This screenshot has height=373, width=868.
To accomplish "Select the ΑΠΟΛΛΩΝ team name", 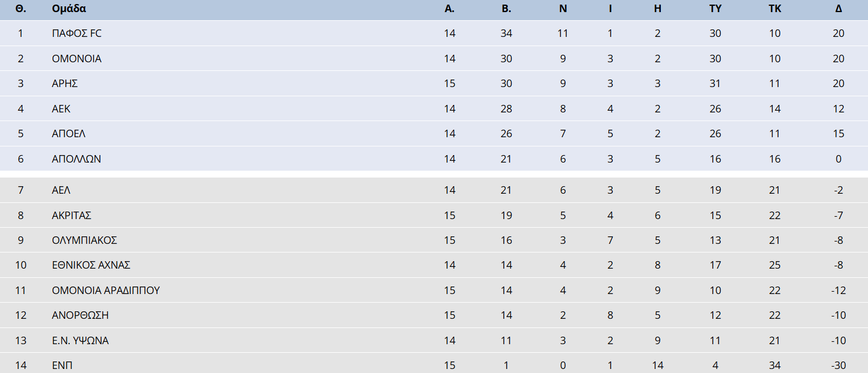I will tap(76, 159).
